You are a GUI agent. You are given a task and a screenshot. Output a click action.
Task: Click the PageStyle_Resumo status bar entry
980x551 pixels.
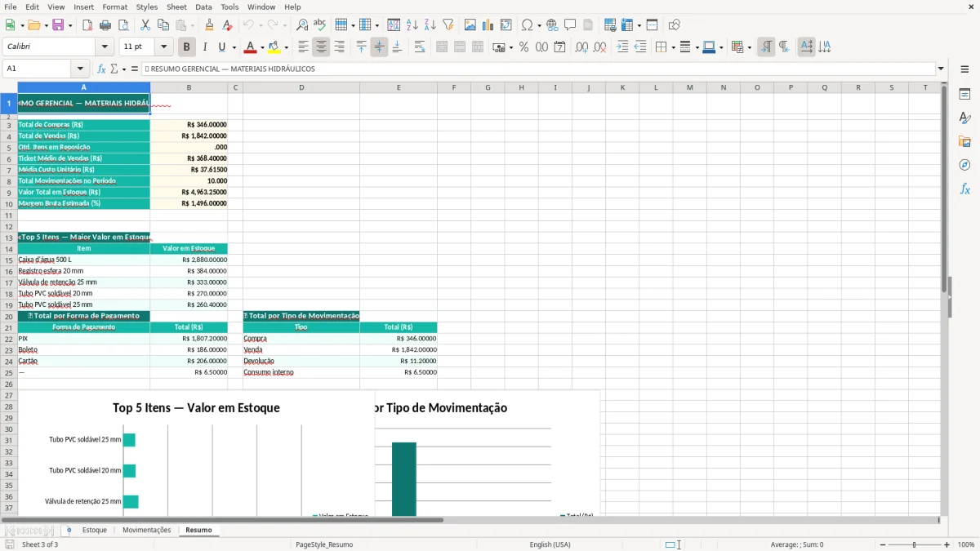324,544
